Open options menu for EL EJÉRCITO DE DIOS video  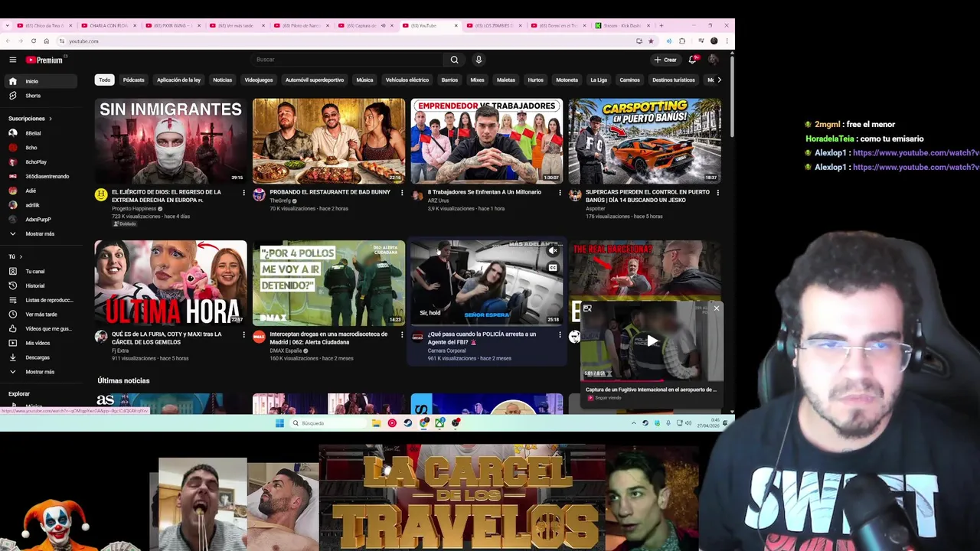pyautogui.click(x=243, y=193)
